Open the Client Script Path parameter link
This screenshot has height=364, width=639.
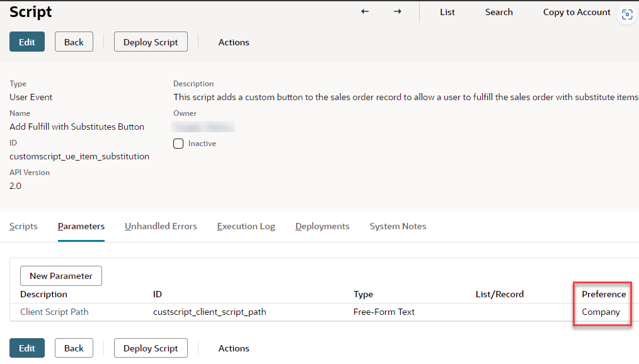coord(54,312)
